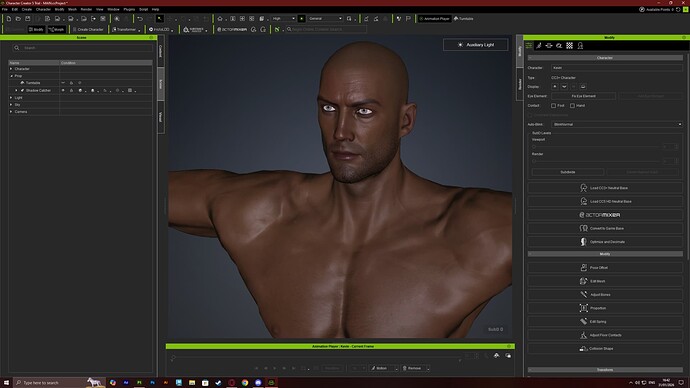Open the Character menu
This screenshot has height=388, width=690.
pos(43,9)
